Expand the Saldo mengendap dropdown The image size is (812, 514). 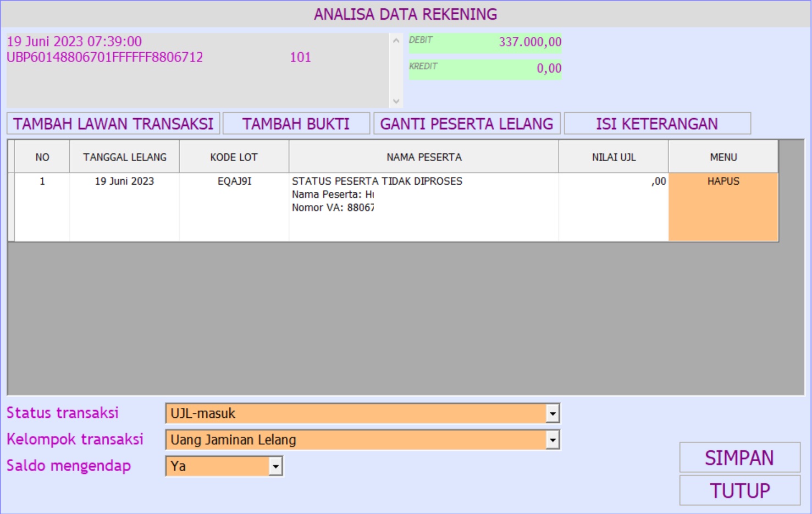(275, 466)
